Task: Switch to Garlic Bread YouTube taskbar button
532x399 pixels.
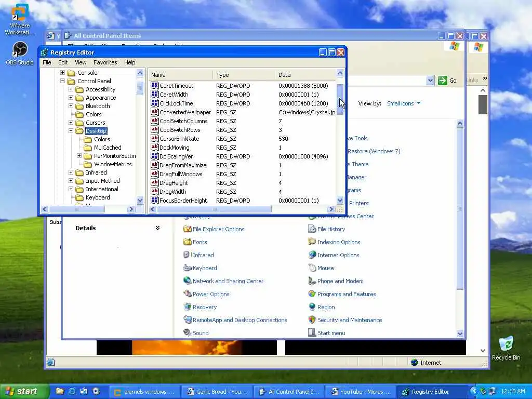Action: (217, 392)
